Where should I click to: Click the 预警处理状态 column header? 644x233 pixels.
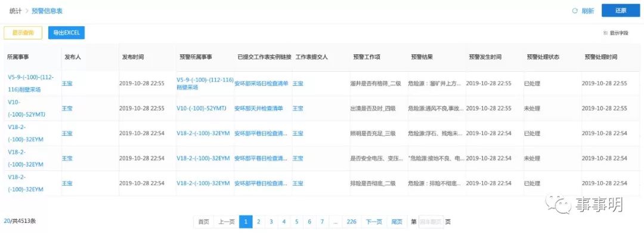pyautogui.click(x=543, y=57)
